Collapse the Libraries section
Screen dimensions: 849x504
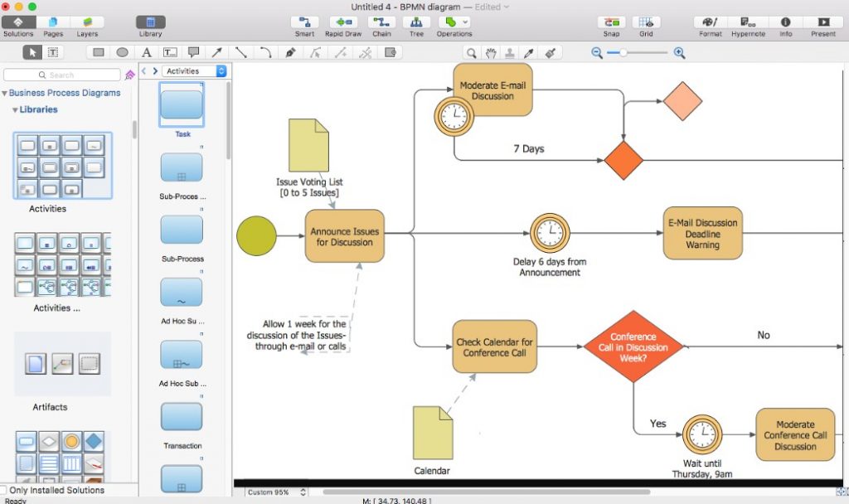tap(15, 110)
